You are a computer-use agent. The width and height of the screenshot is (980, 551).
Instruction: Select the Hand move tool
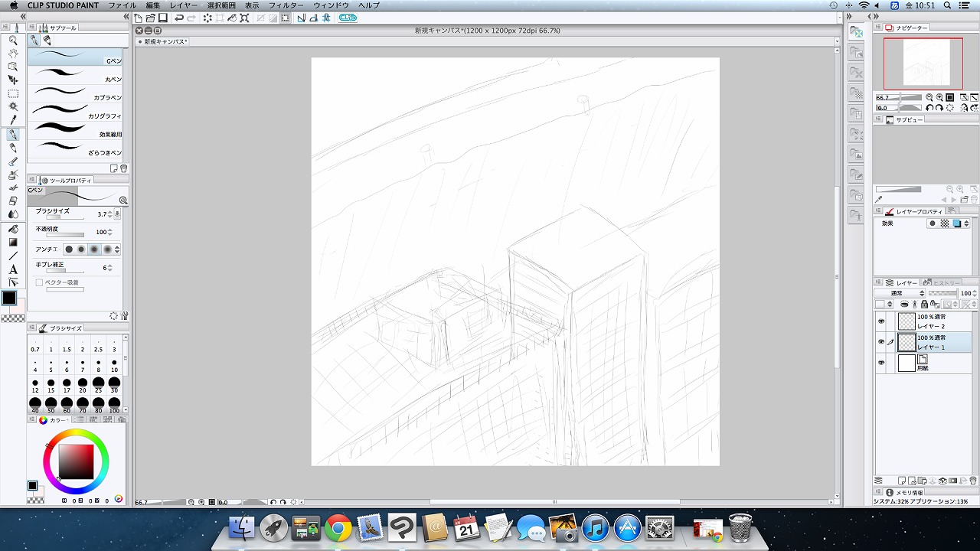(x=13, y=54)
